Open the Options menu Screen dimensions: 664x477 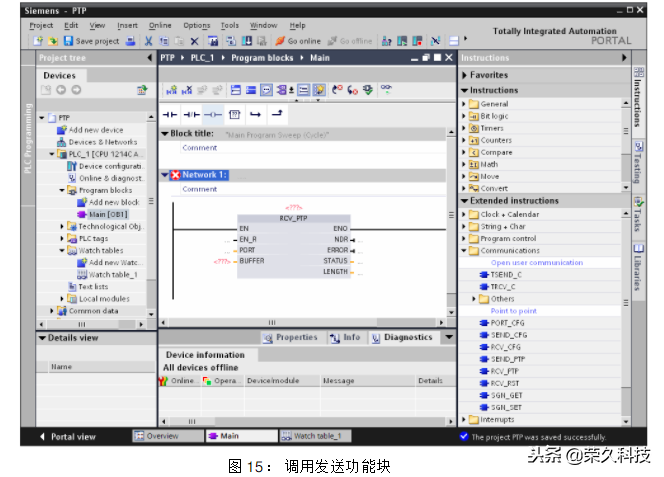click(x=196, y=25)
